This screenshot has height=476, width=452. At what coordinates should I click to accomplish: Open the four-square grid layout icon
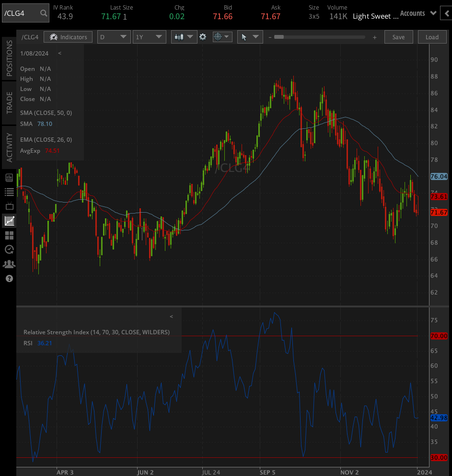tap(9, 235)
